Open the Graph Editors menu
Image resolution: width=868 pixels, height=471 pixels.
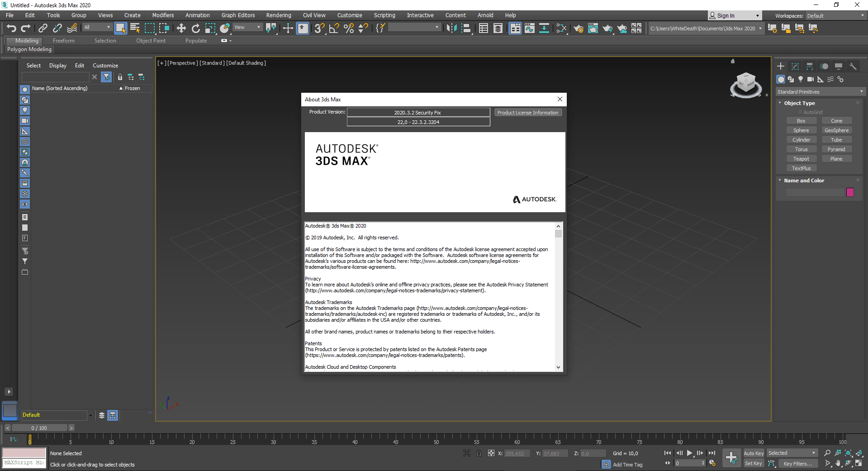(238, 15)
